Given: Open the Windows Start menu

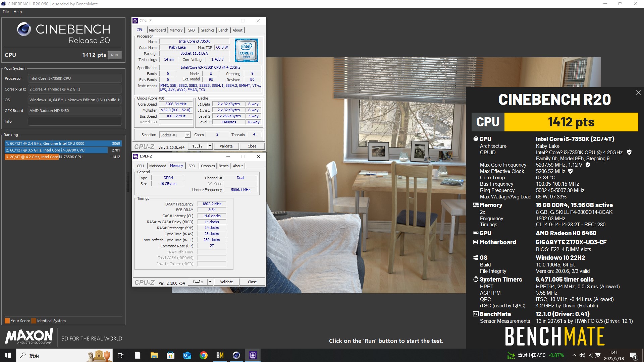Looking at the screenshot, I should (x=8, y=355).
